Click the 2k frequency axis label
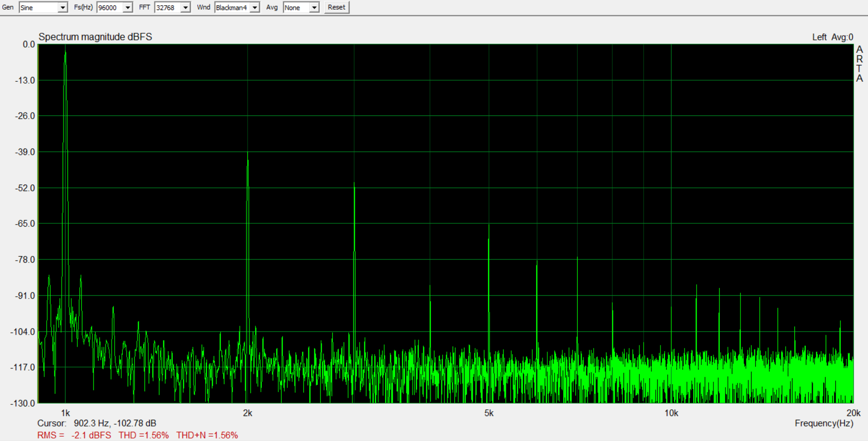Screen dimensions: 868x441 [x=247, y=413]
